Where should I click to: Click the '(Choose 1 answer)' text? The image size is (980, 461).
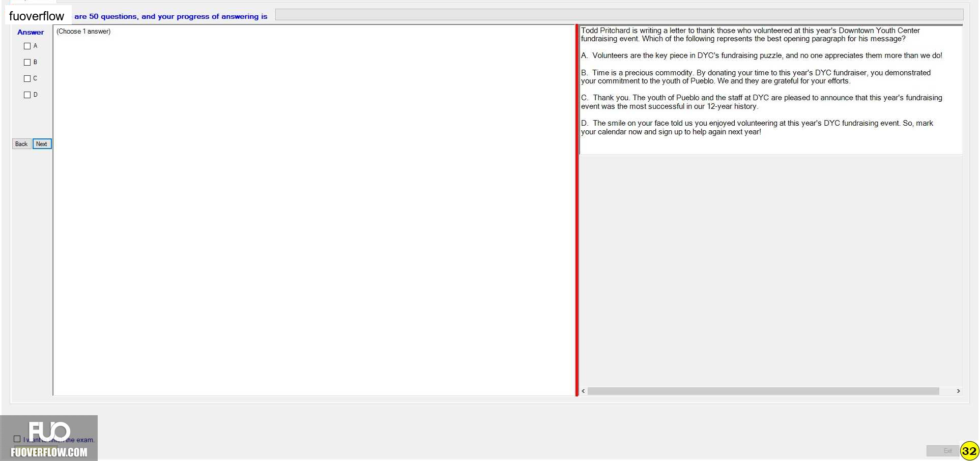(83, 32)
